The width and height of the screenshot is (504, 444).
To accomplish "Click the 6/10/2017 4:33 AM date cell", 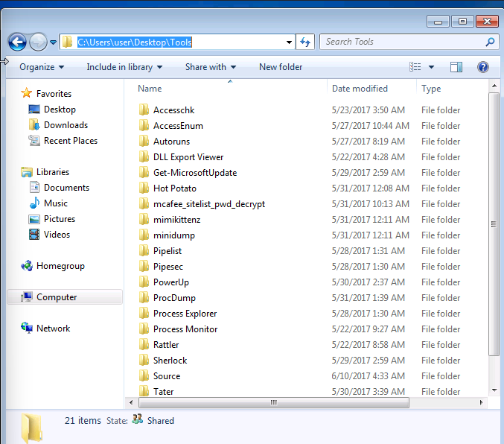I will [368, 375].
